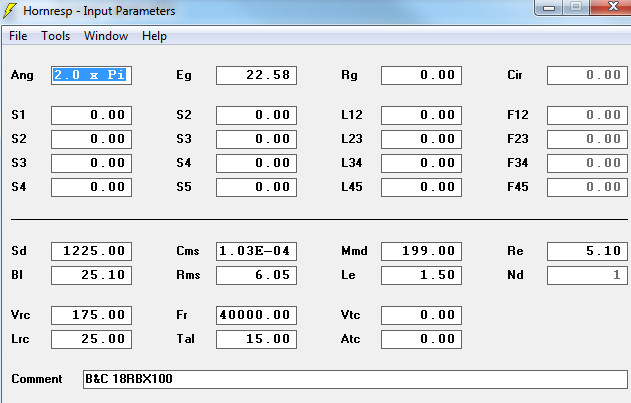Viewport: 631px width, 403px height.
Task: Click the Vtc input field
Action: click(421, 315)
